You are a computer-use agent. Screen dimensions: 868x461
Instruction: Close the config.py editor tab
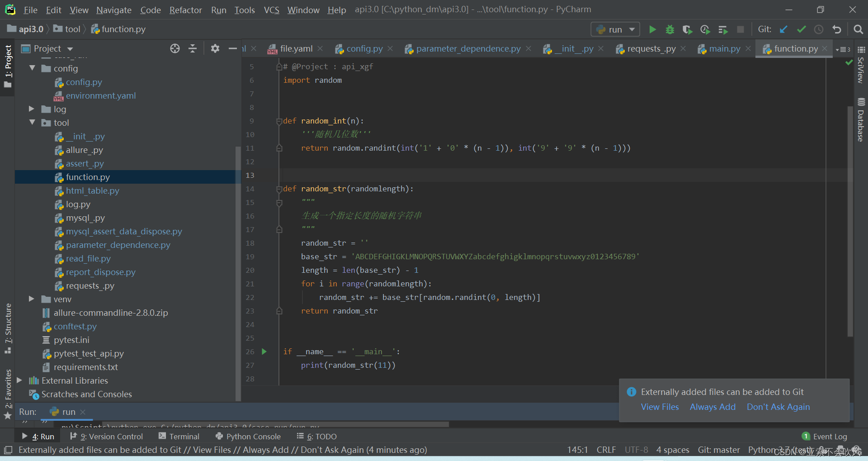coord(390,48)
